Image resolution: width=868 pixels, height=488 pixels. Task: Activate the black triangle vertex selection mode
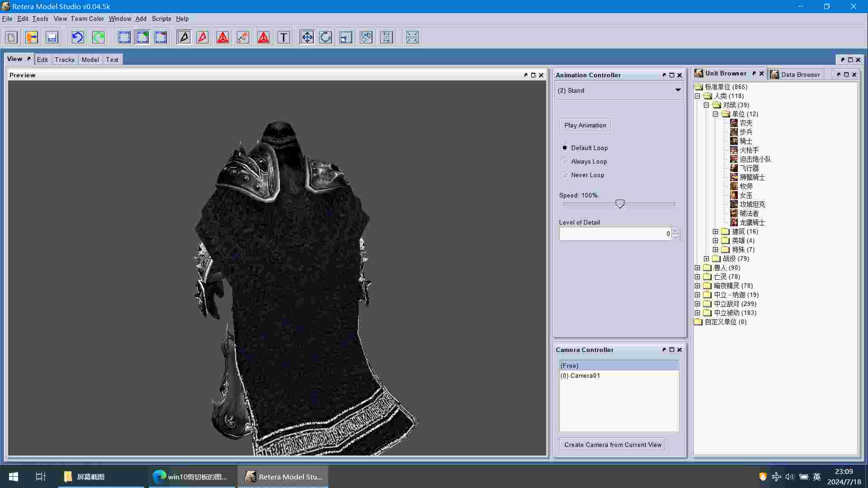(184, 37)
